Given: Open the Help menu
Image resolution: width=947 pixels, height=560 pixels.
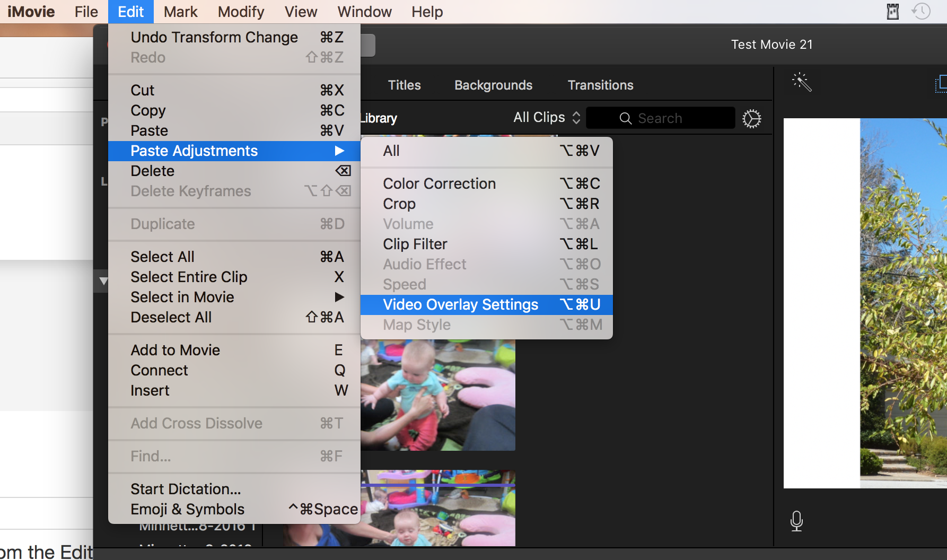Looking at the screenshot, I should [x=427, y=12].
